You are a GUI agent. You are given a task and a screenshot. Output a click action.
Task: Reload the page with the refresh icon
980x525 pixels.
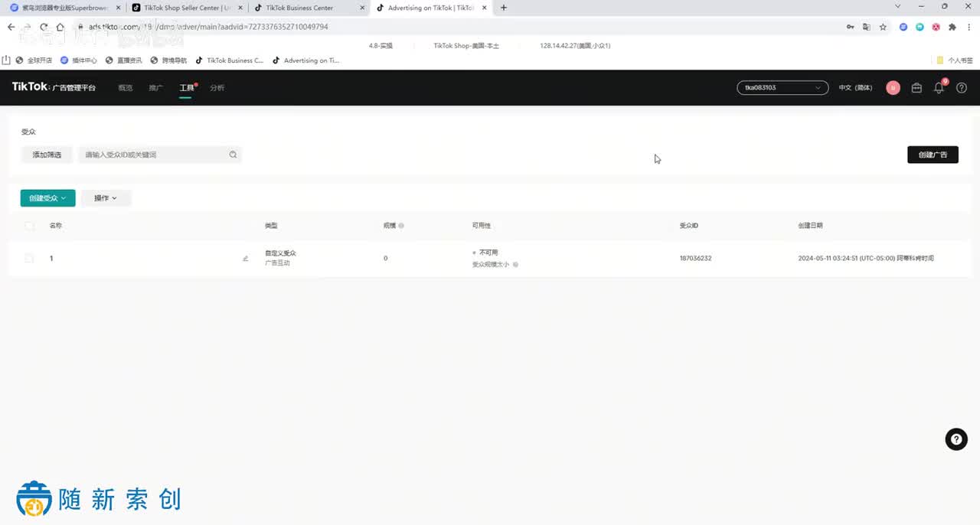44,27
